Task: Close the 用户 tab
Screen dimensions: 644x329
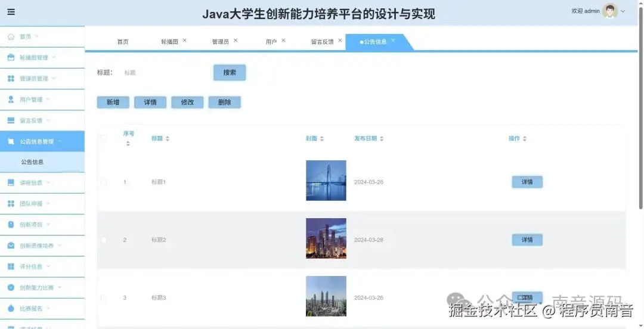Action: (x=283, y=41)
